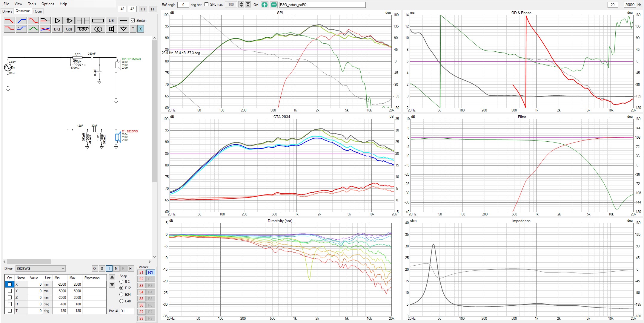Insert the green peak filter block

click(33, 29)
